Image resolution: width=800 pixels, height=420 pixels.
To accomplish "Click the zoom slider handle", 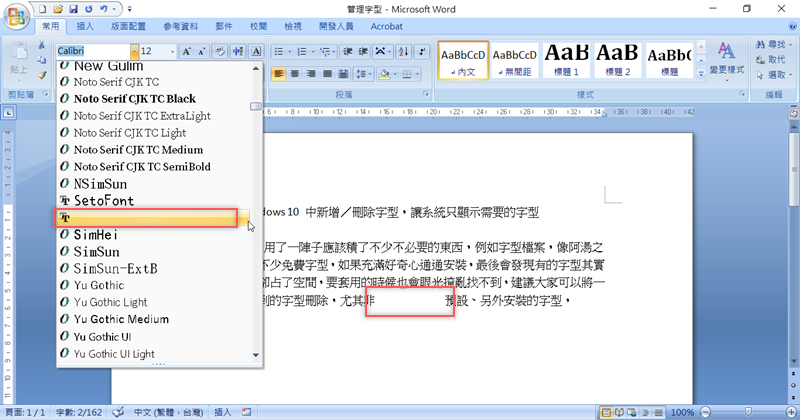I will [x=748, y=412].
